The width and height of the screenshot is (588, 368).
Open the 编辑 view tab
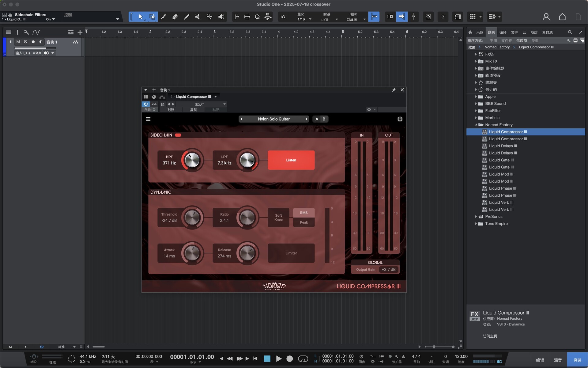click(x=540, y=360)
